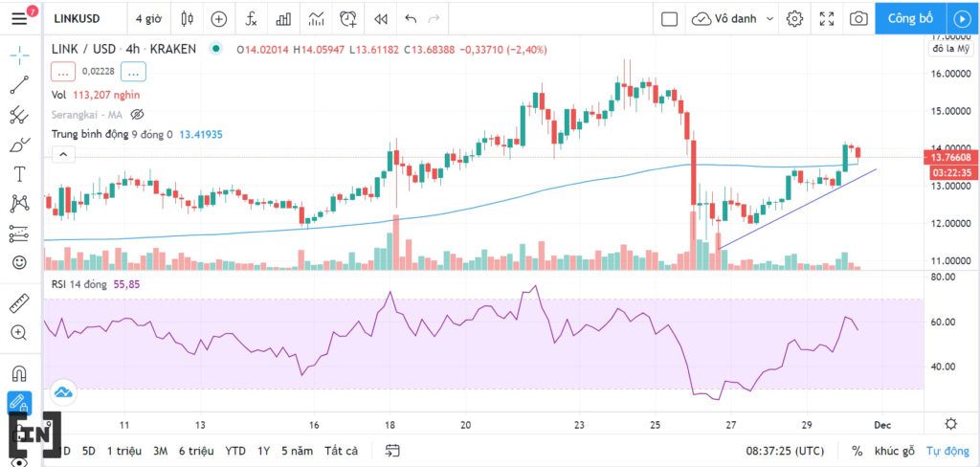
Task: Take a chart snapshot with camera icon
Action: (858, 19)
